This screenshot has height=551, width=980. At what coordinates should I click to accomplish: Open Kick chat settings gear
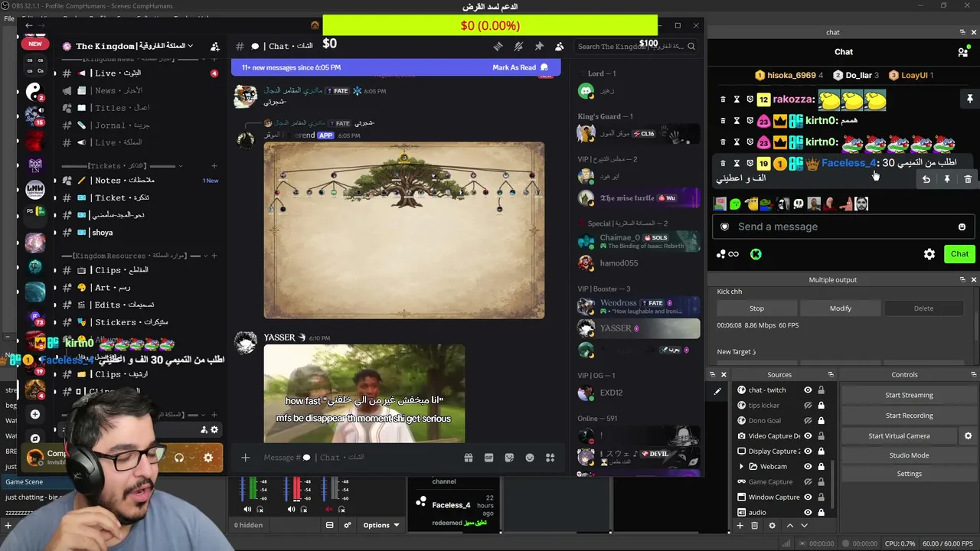[x=929, y=254]
